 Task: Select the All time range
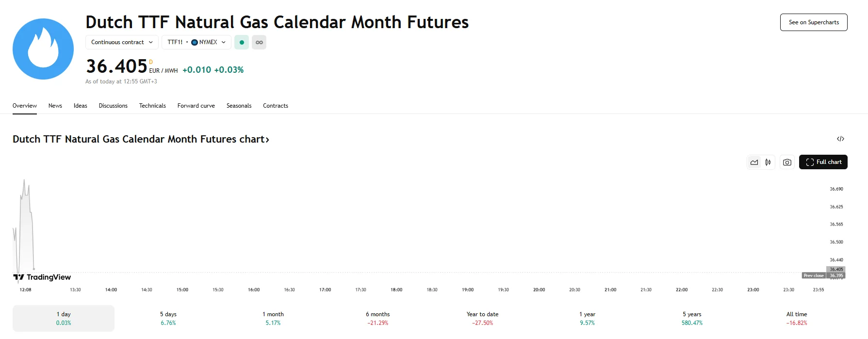point(797,318)
